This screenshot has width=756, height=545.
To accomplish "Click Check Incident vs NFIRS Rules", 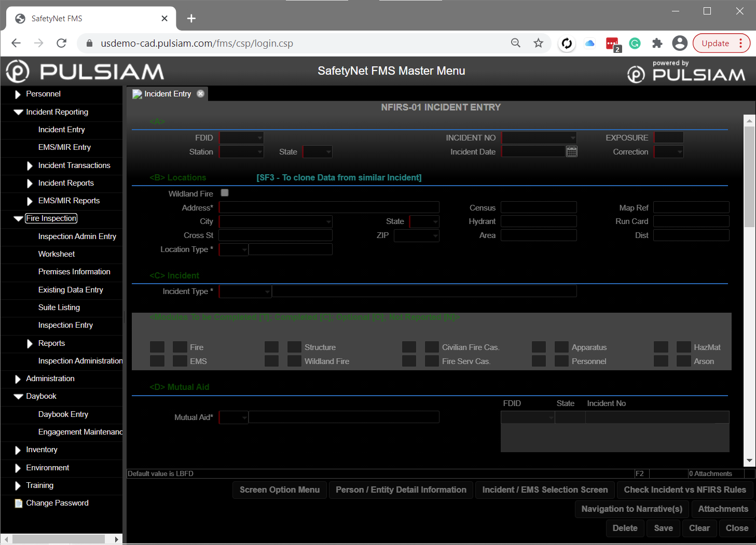I will tap(685, 490).
